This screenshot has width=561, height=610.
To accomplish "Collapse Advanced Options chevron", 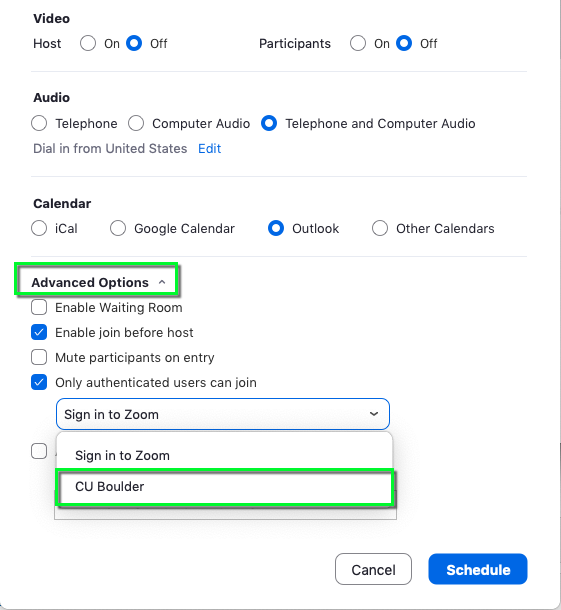I will click(x=162, y=282).
